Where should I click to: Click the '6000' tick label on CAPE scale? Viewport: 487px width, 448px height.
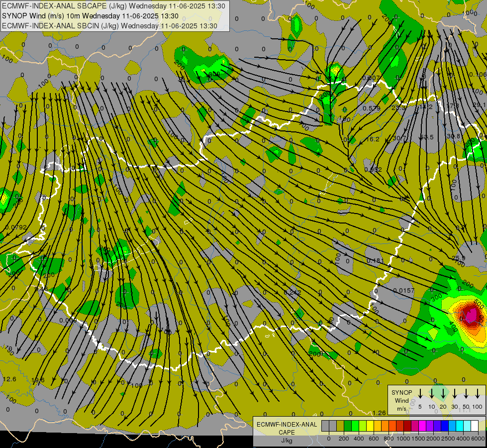pos(478,439)
